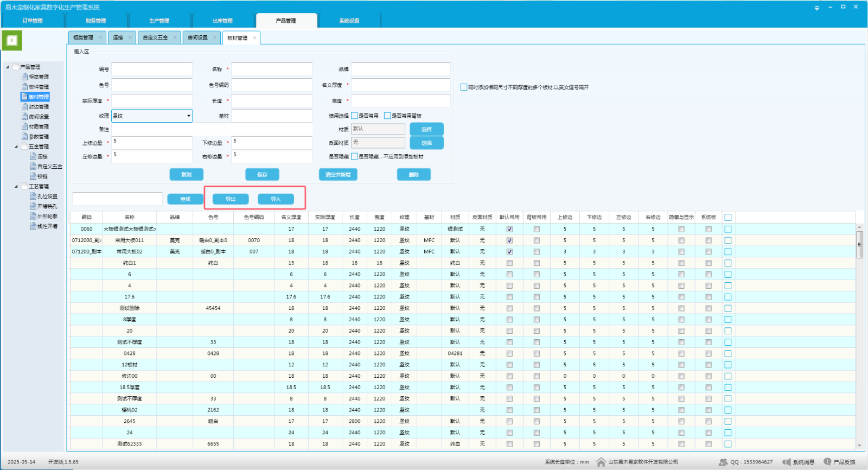Open 系统消息 speaker icon in status bar
The width and height of the screenshot is (868, 470).
(x=786, y=462)
